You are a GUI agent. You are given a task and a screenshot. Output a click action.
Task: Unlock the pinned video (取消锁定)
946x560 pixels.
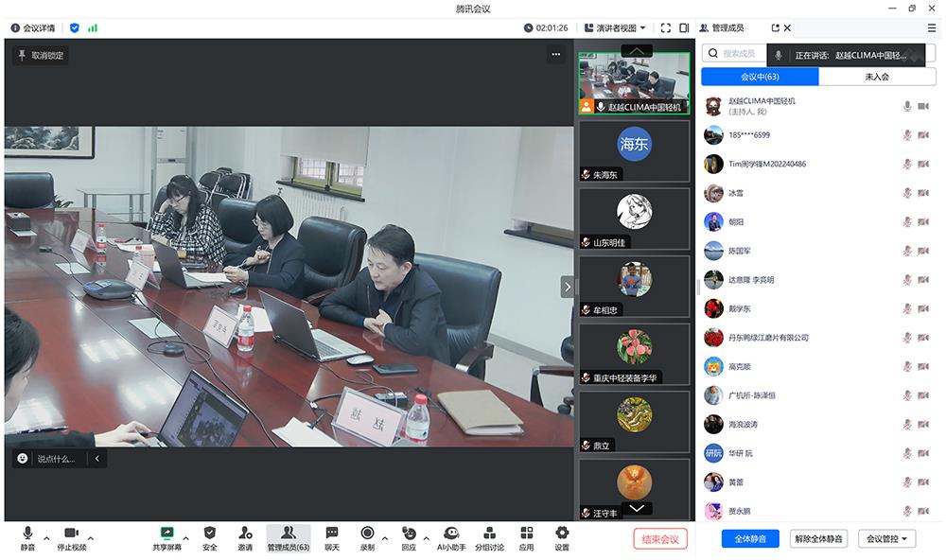pos(41,55)
